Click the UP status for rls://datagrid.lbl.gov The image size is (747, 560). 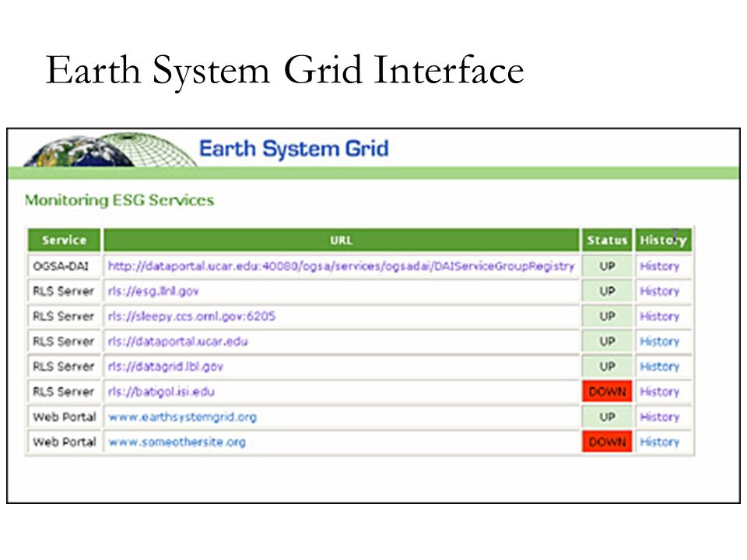click(x=607, y=366)
